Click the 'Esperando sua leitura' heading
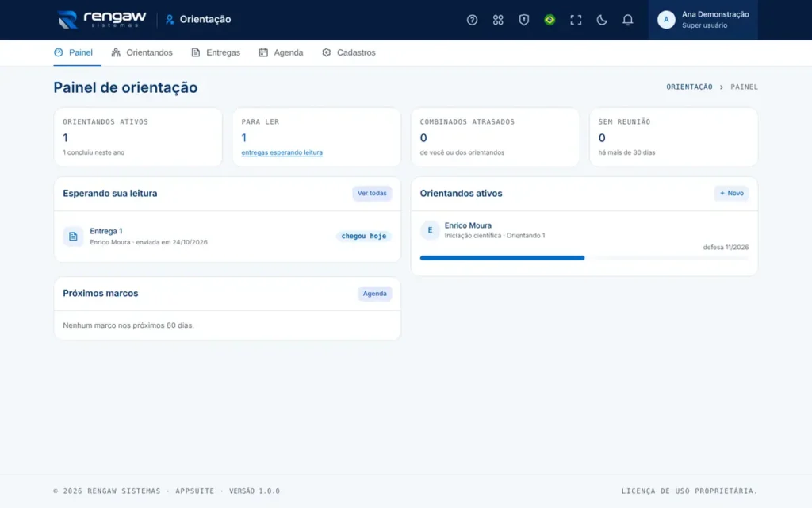 click(109, 194)
